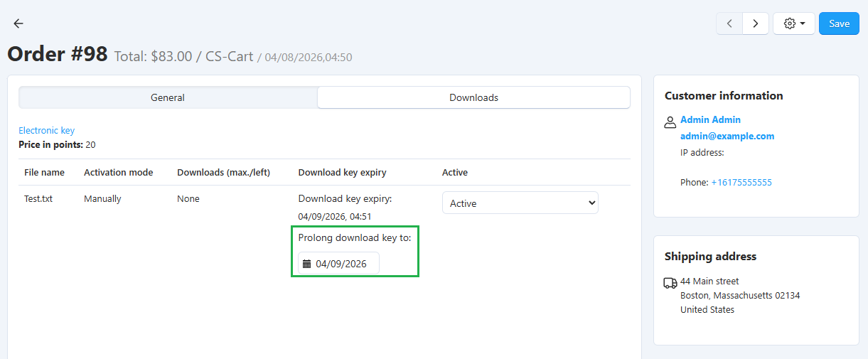The width and height of the screenshot is (868, 359).
Task: Go to previous order chevron
Action: pos(729,23)
